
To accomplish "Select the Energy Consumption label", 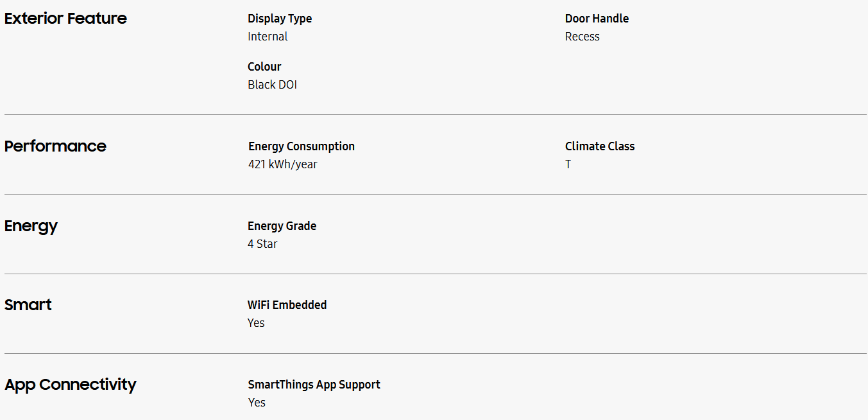I will coord(302,146).
